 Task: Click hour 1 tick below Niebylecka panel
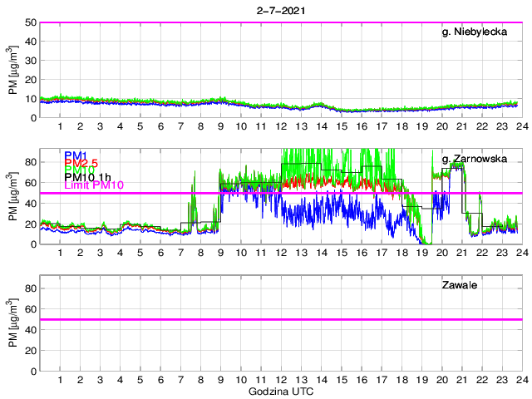pyautogui.click(x=61, y=126)
